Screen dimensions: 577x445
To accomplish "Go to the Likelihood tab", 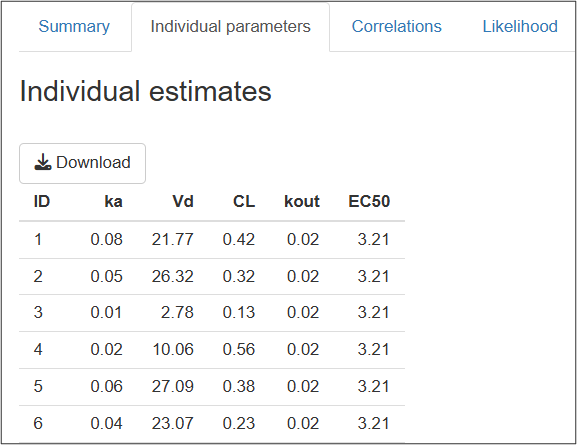I will [520, 27].
